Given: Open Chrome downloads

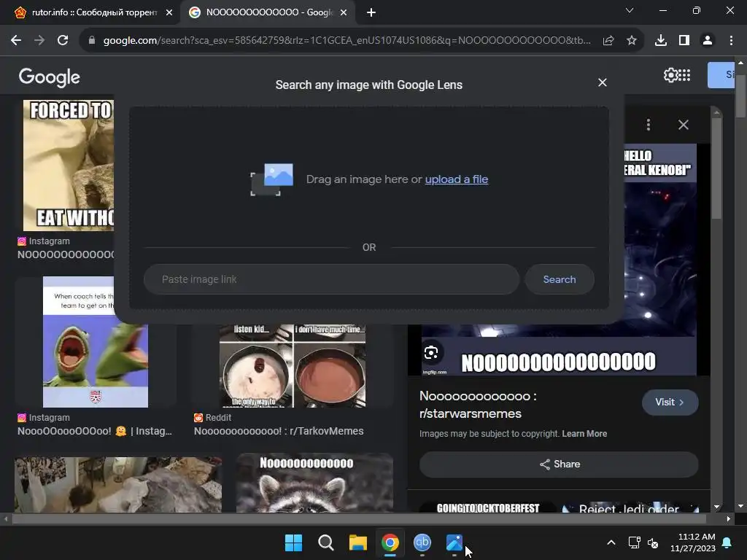Looking at the screenshot, I should (x=661, y=41).
